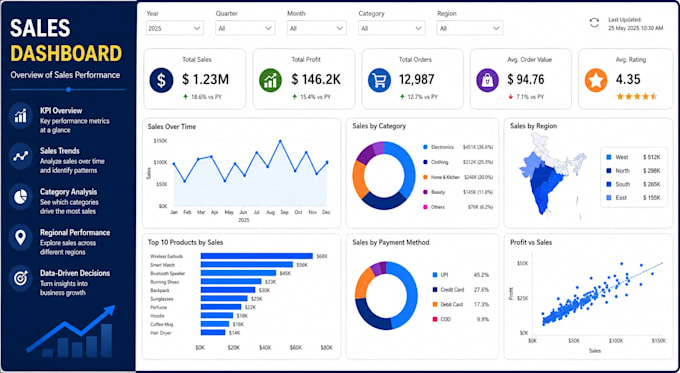Viewport: 680px width, 373px height.
Task: Click the KPI Overview bar chart icon
Action: [x=20, y=116]
